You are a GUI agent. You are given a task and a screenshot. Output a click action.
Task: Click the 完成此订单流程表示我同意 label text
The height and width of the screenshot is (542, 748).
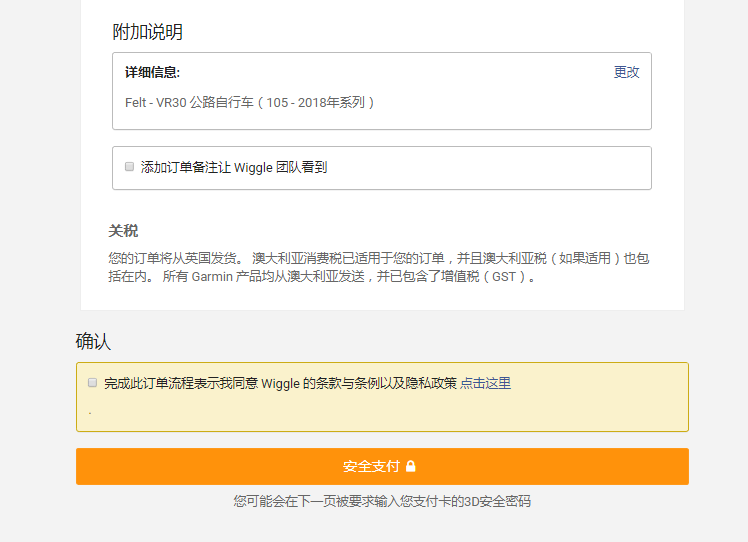180,383
